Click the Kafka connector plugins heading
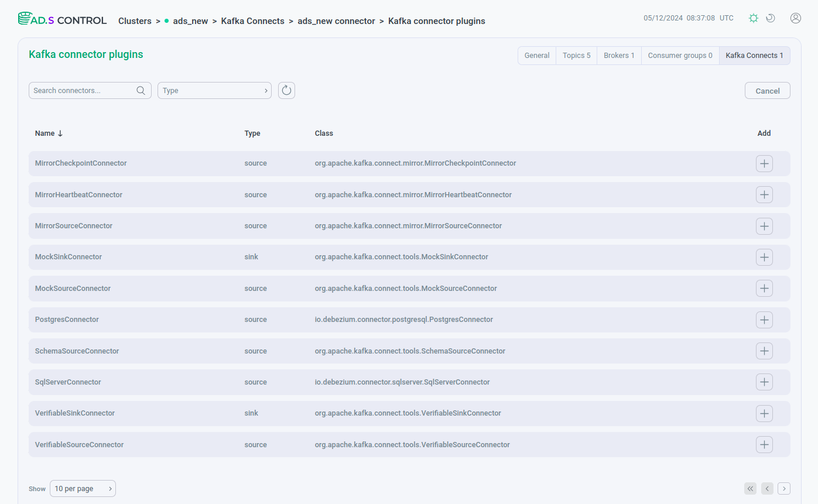Viewport: 818px width, 504px height. [86, 54]
